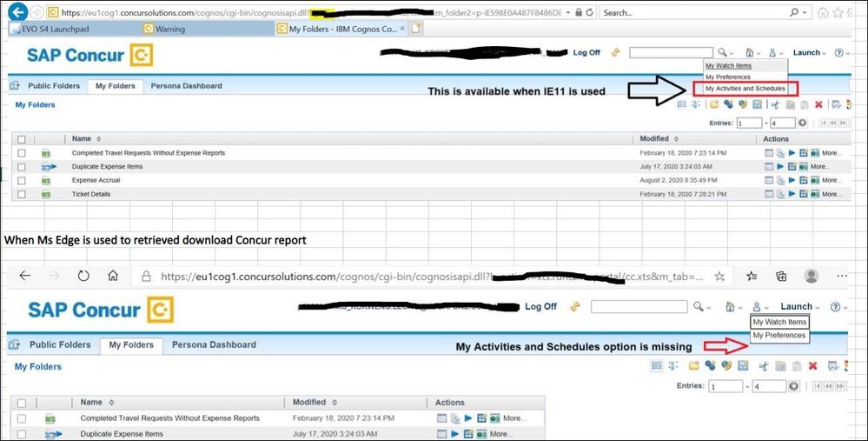Run the Expense Accrual report with play icon
The width and height of the screenshot is (868, 441).
(792, 180)
